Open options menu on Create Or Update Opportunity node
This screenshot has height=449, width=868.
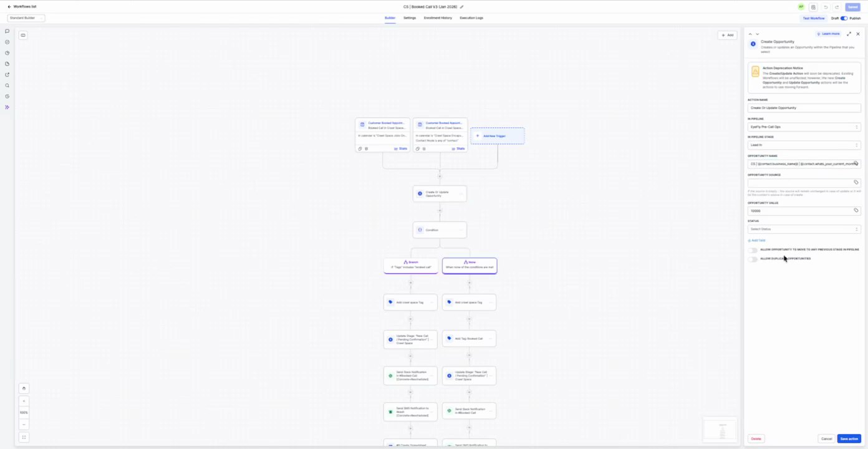461,194
